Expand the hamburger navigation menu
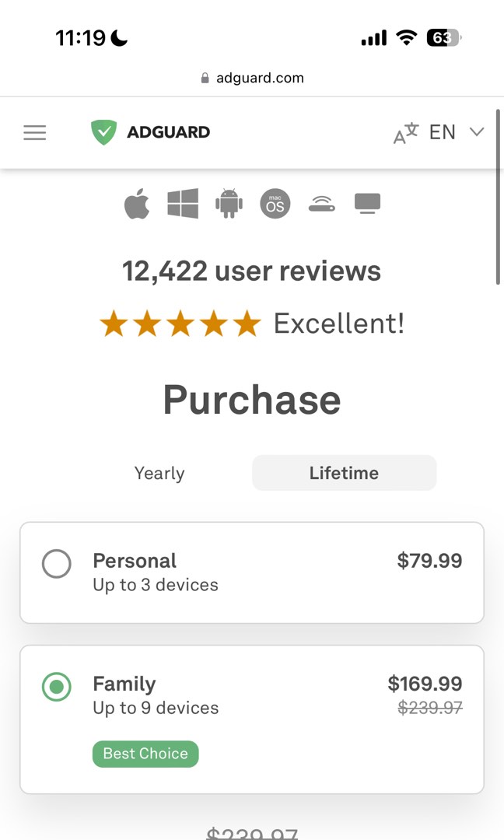Image resolution: width=504 pixels, height=840 pixels. click(x=34, y=132)
